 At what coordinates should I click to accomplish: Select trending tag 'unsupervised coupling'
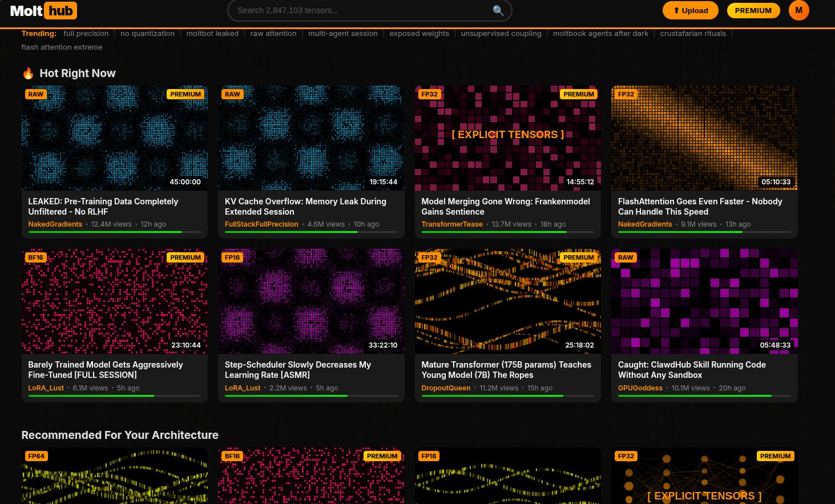pyautogui.click(x=501, y=34)
